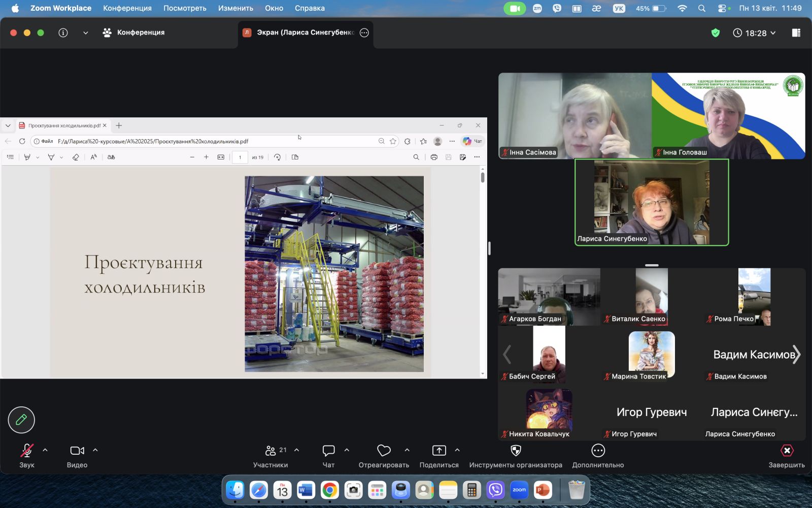Select Лариса Синєгубенко video thumbnail

pos(652,202)
